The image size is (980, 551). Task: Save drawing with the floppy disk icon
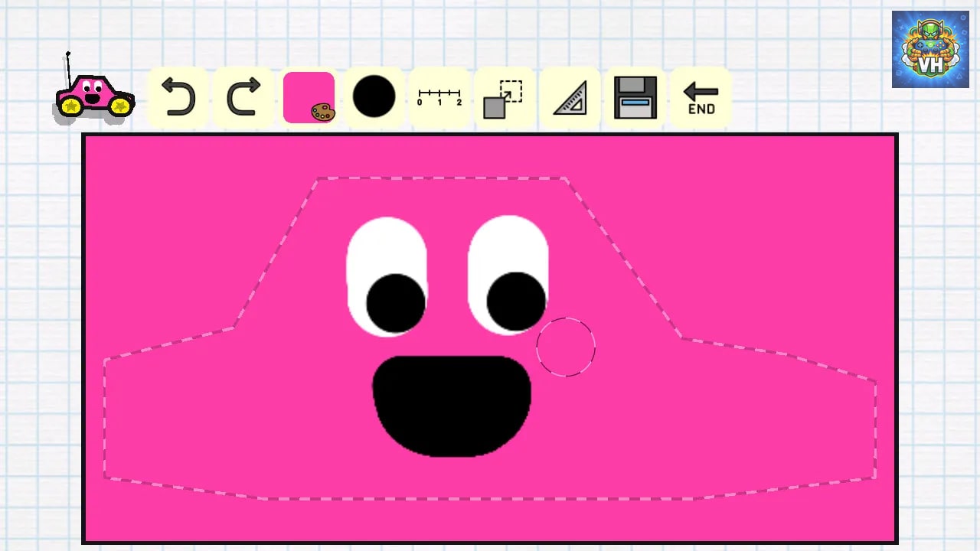[x=635, y=97]
